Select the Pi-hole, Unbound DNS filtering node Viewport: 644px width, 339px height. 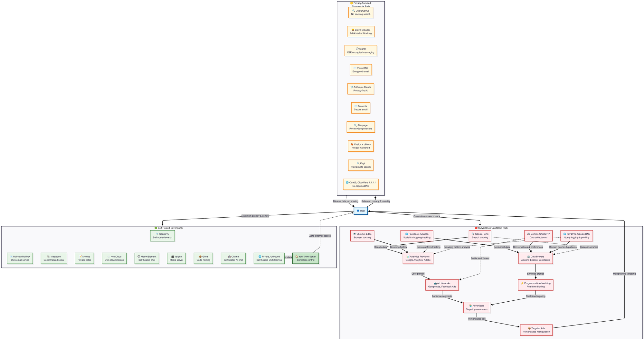pos(269,258)
